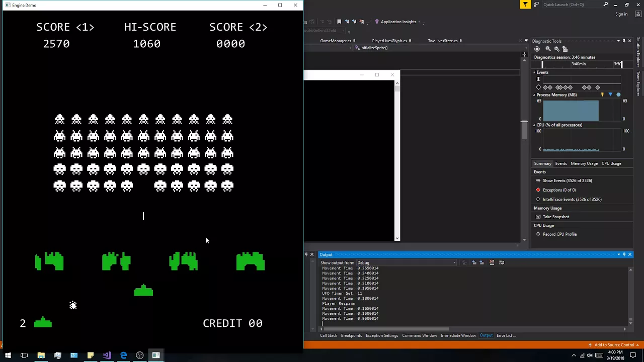The image size is (644, 362).
Task: Click Add to Source Control in status bar
Action: click(x=614, y=345)
